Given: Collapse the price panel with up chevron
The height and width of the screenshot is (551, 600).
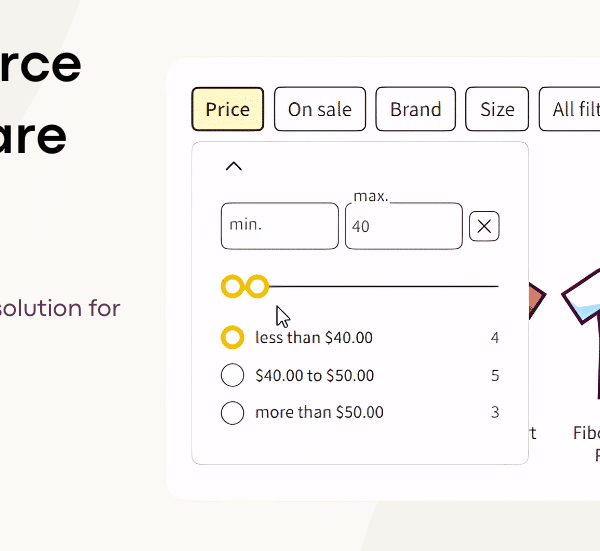Looking at the screenshot, I should point(233,166).
